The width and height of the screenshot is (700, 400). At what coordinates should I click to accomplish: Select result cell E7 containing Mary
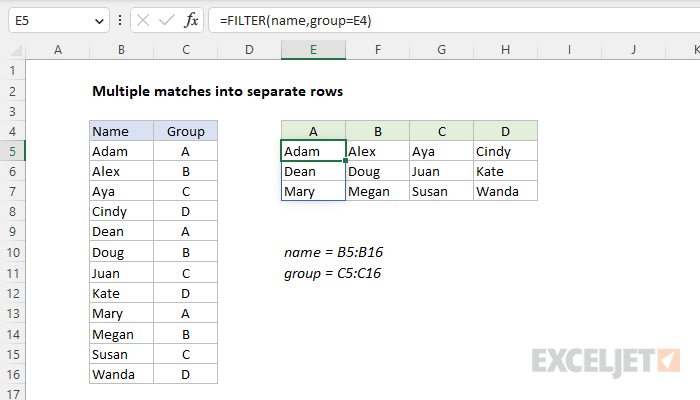[313, 192]
